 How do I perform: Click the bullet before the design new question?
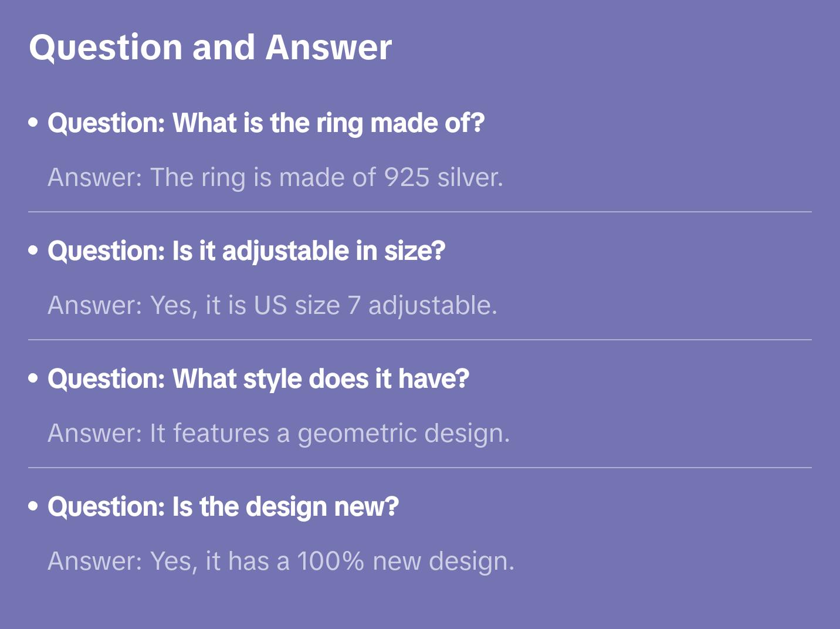(x=33, y=507)
